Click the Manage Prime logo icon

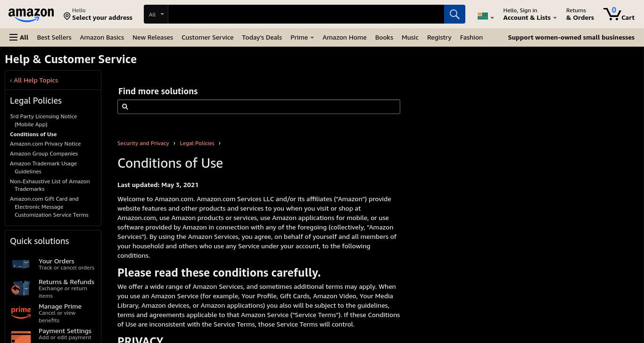pos(21,312)
